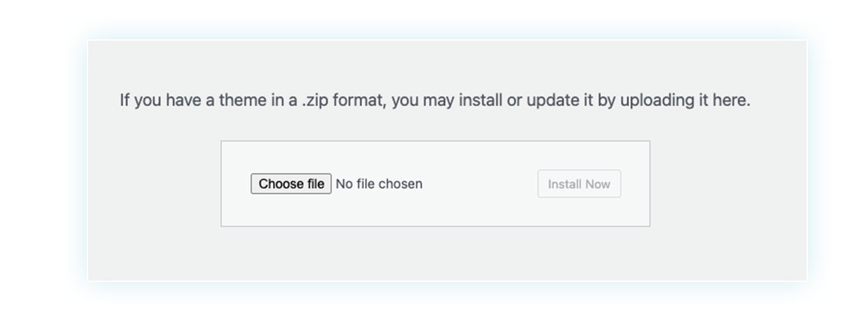Click the theme upload instruction sentence
Image resolution: width=868 pixels, height=324 pixels.
point(435,101)
